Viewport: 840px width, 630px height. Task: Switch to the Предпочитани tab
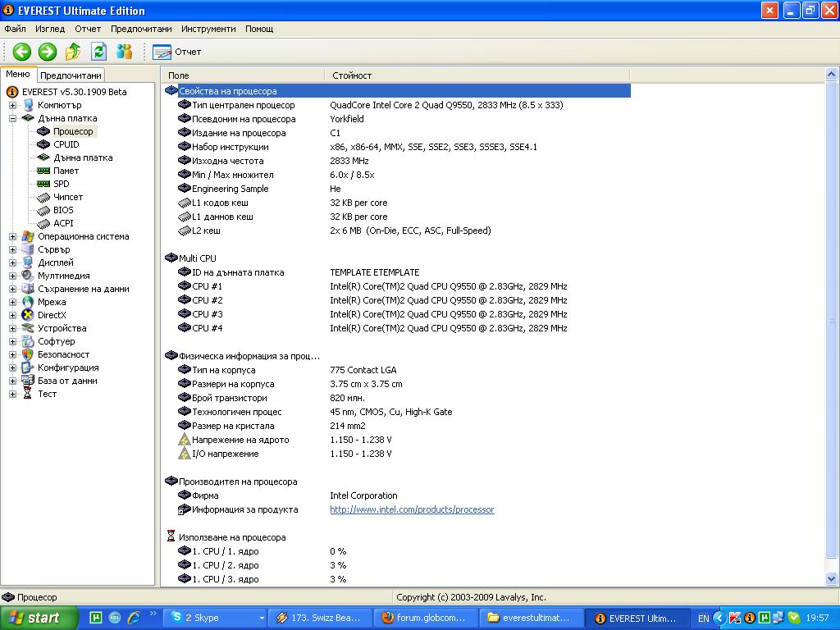(71, 75)
